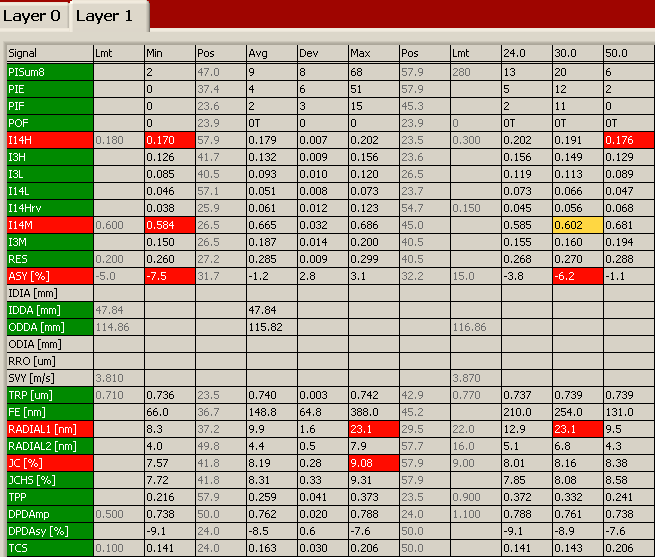
Task: Click the Dev column header
Action: (323, 53)
